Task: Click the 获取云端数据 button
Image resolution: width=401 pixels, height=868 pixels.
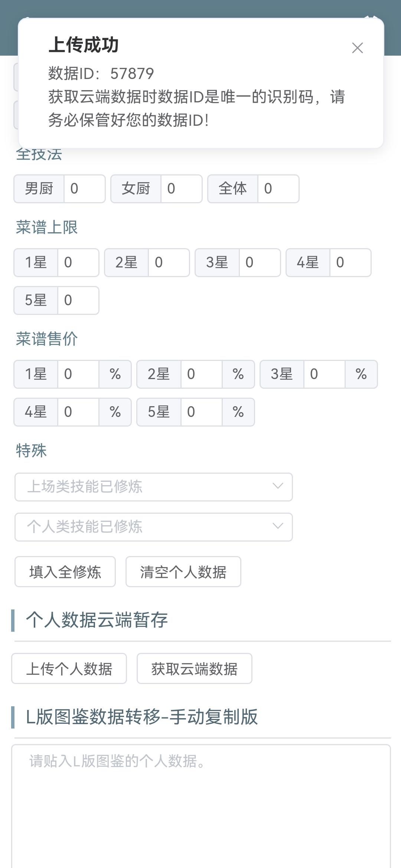Action: (195, 668)
